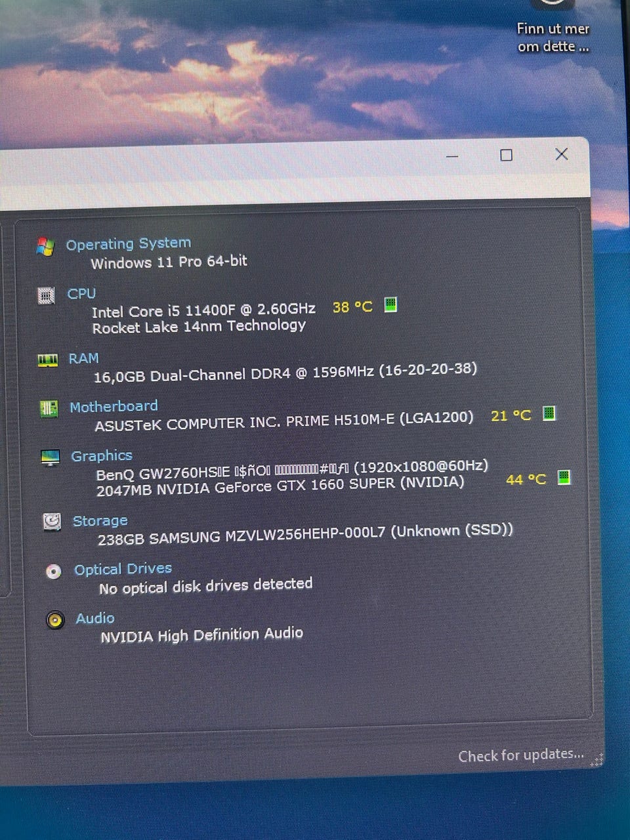Viewport: 630px width, 840px height.
Task: Click the Audio speaker icon
Action: [x=55, y=619]
